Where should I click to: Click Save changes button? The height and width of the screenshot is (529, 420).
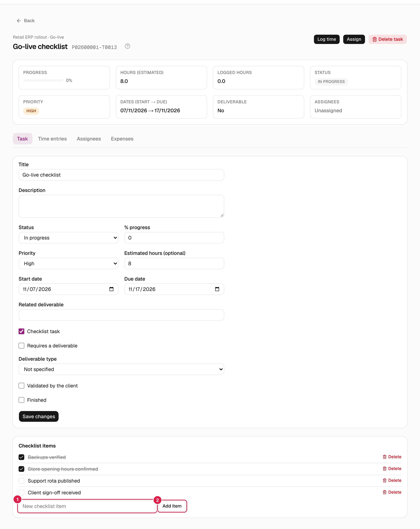point(39,416)
